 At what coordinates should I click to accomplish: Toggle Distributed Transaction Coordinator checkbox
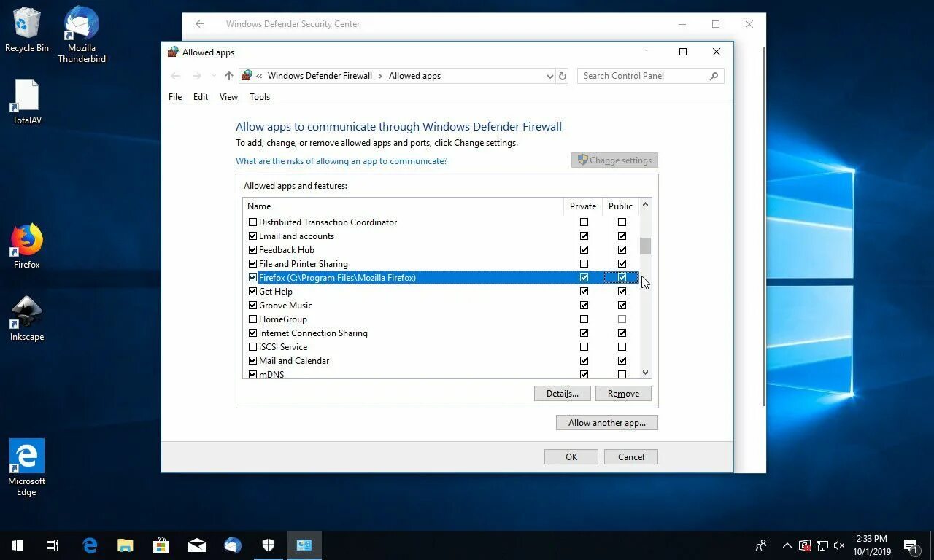point(252,222)
